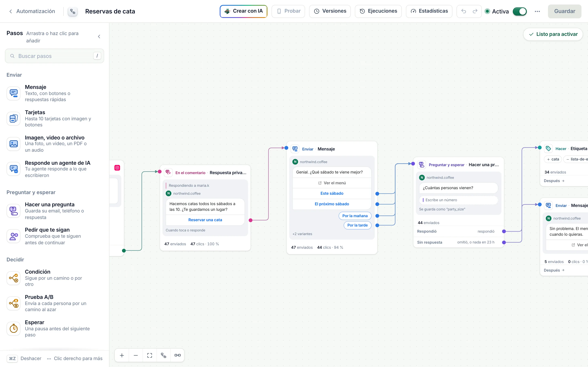Click the redo arrow icon
588x367 pixels.
coord(475,11)
